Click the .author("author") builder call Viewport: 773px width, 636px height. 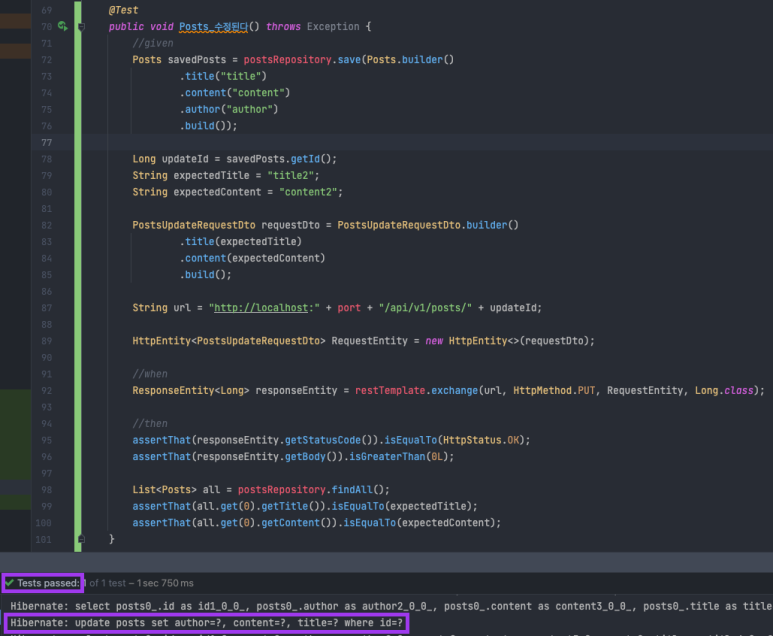tap(229, 109)
